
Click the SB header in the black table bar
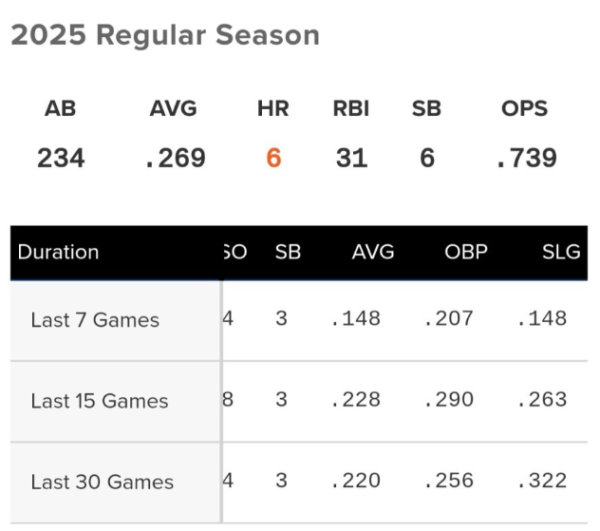click(x=288, y=252)
